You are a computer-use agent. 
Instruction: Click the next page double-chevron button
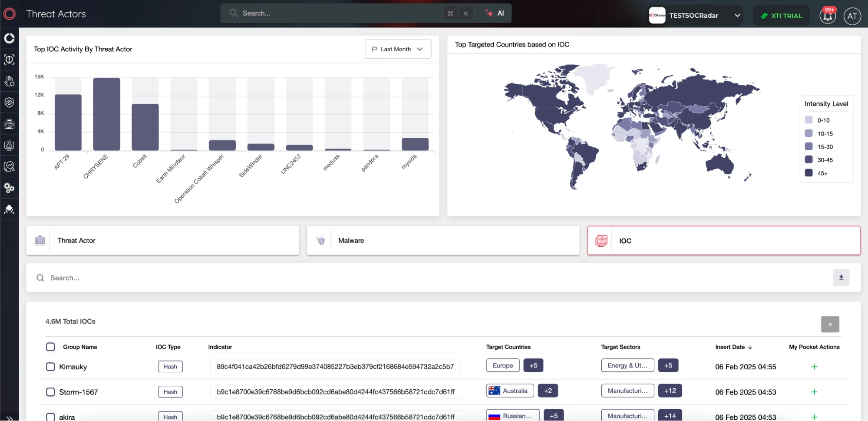point(830,324)
